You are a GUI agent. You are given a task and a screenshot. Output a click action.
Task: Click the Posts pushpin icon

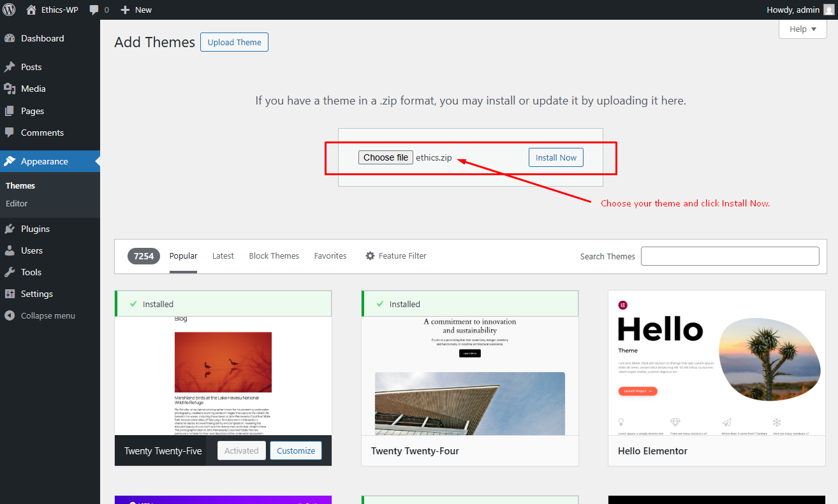[10, 67]
